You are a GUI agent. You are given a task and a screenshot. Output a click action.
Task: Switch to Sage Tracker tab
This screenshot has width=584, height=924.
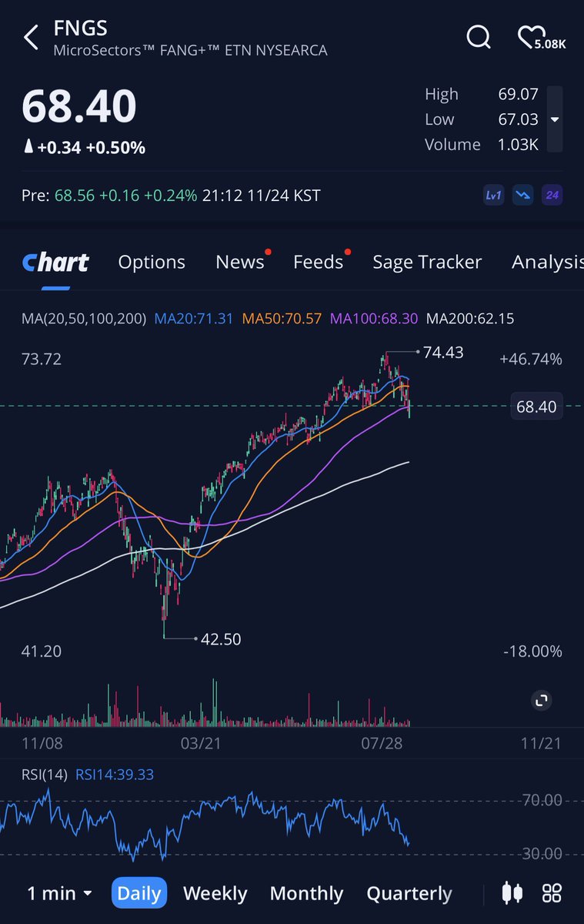(427, 263)
